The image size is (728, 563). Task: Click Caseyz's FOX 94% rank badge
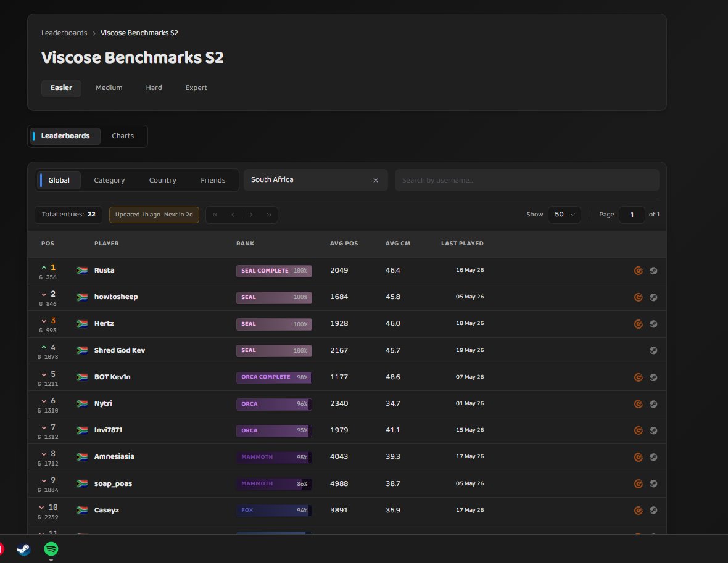[274, 511]
